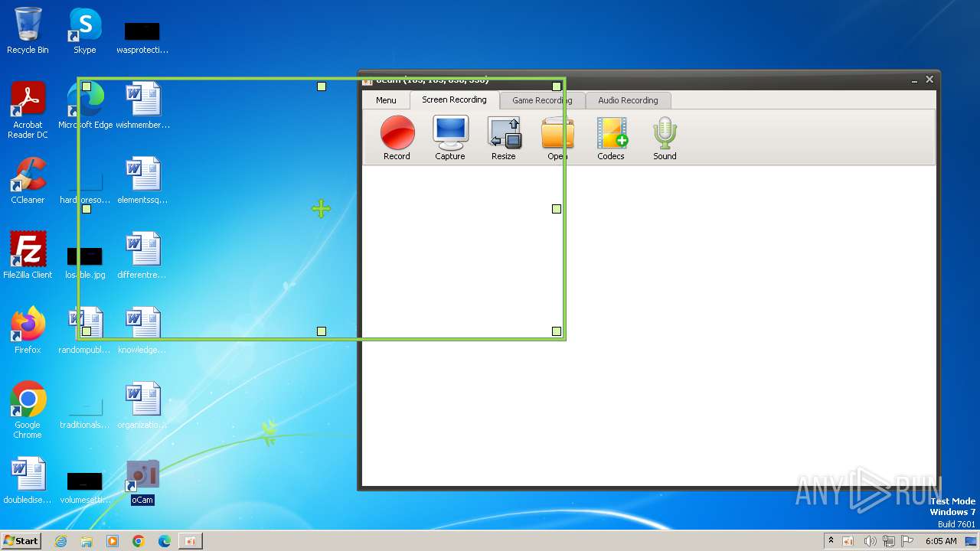Select the wasprotecti desktop file
The image size is (980, 551).
(x=142, y=37)
